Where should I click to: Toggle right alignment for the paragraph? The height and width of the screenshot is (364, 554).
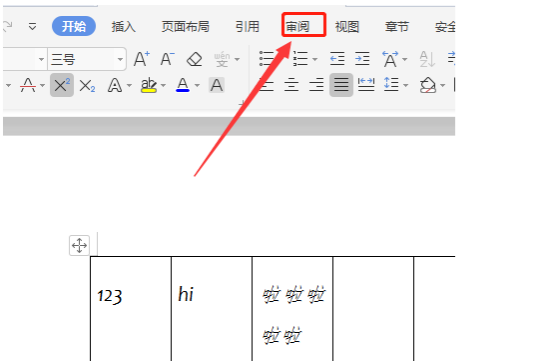tap(316, 85)
